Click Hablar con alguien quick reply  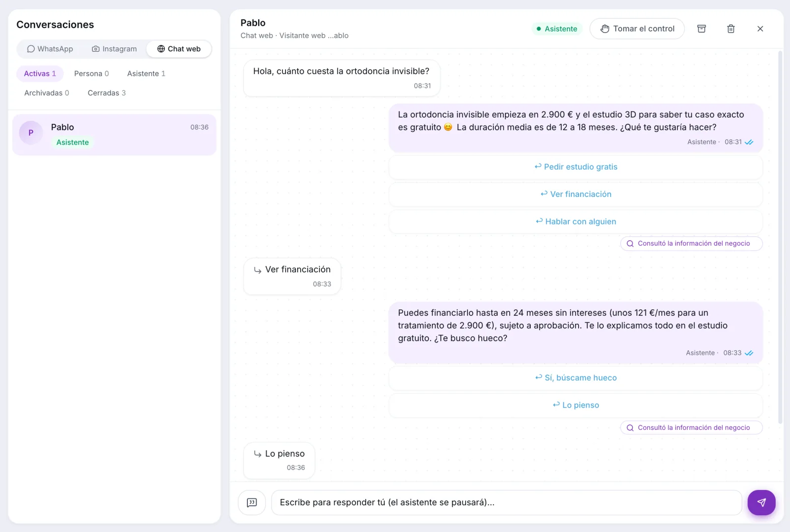576,222
